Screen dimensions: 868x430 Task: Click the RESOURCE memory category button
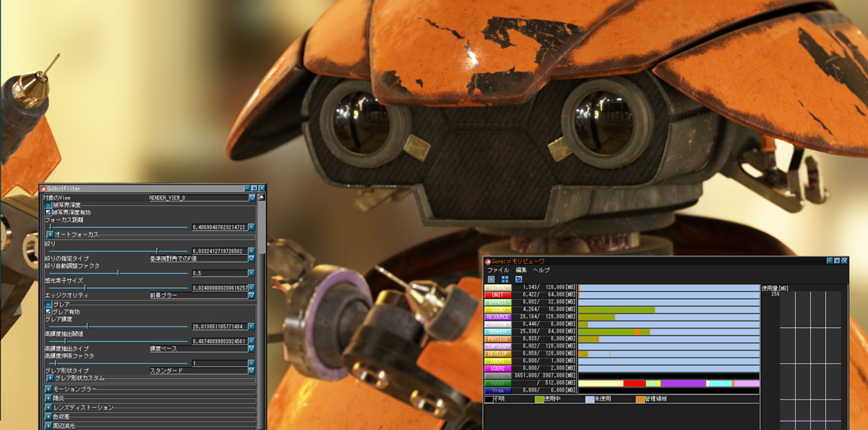click(498, 317)
